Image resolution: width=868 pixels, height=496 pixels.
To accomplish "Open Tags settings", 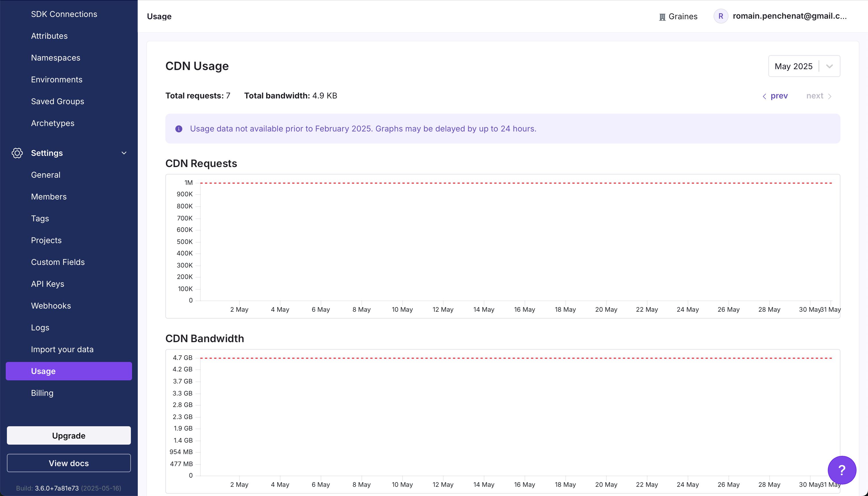I will pyautogui.click(x=40, y=218).
